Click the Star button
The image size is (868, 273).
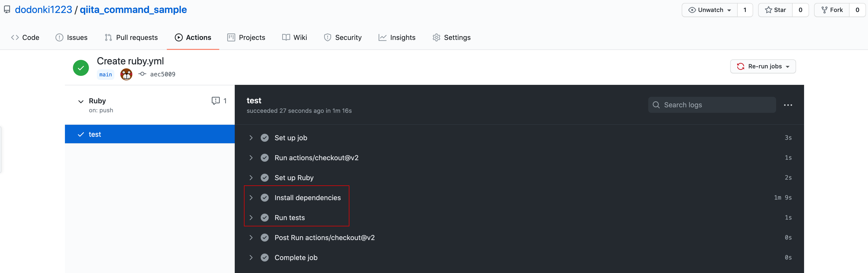point(775,10)
